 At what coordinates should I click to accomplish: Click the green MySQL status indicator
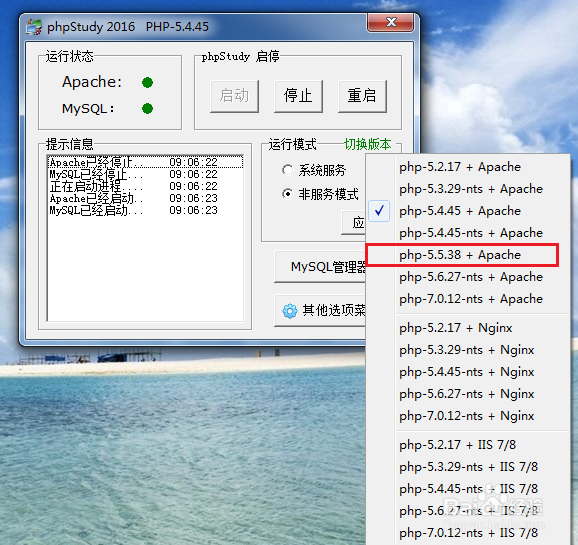pos(147,109)
